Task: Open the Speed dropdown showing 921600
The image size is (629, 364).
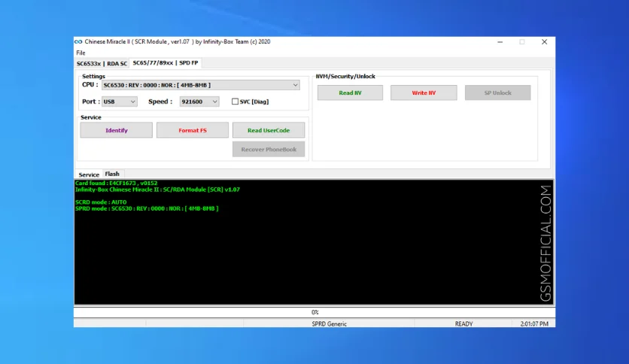Action: tap(199, 102)
